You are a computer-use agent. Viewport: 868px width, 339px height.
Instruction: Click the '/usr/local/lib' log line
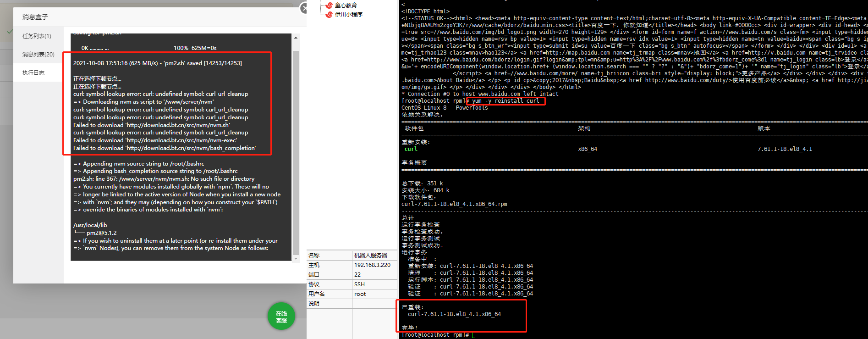[90, 225]
